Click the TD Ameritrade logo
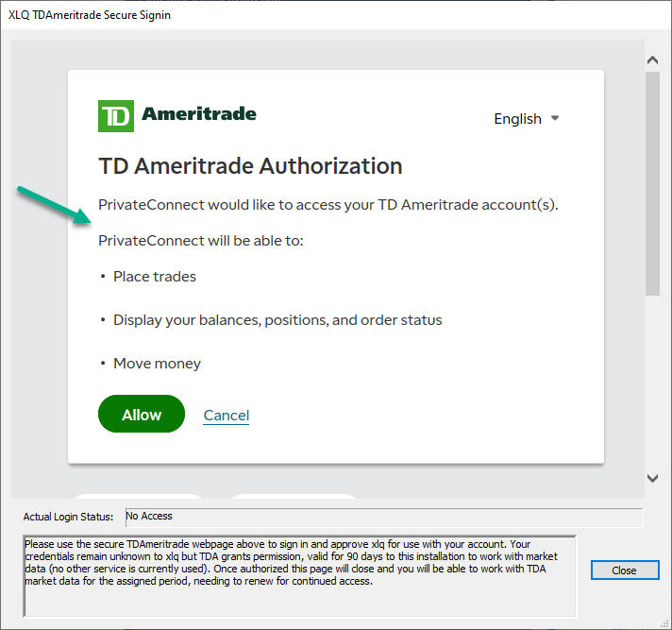672x630 pixels. point(177,116)
